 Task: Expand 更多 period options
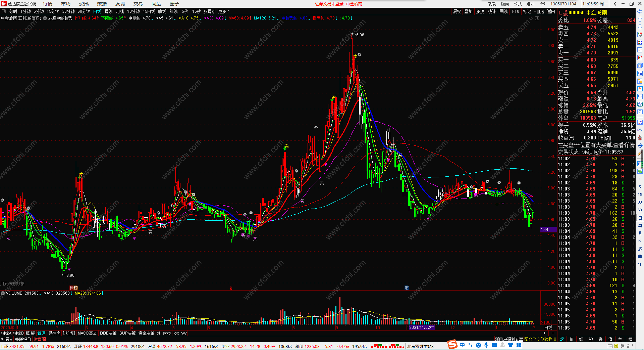(224, 11)
